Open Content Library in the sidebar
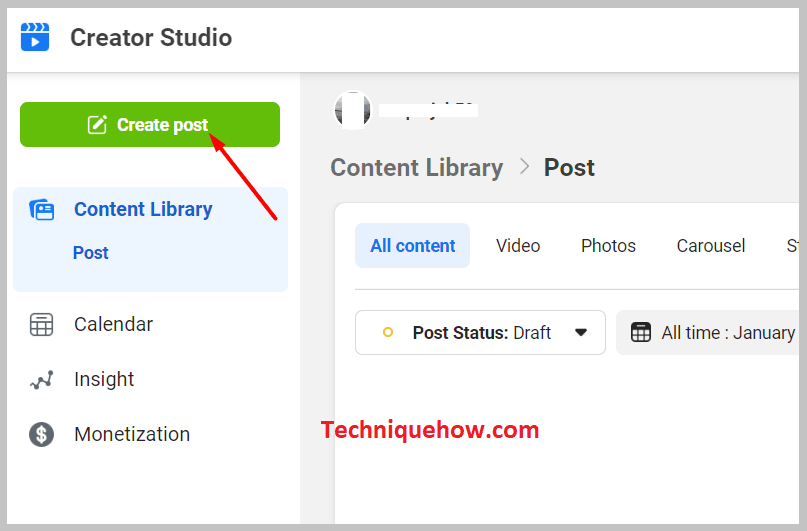Viewport: 807px width, 531px height. pos(143,209)
